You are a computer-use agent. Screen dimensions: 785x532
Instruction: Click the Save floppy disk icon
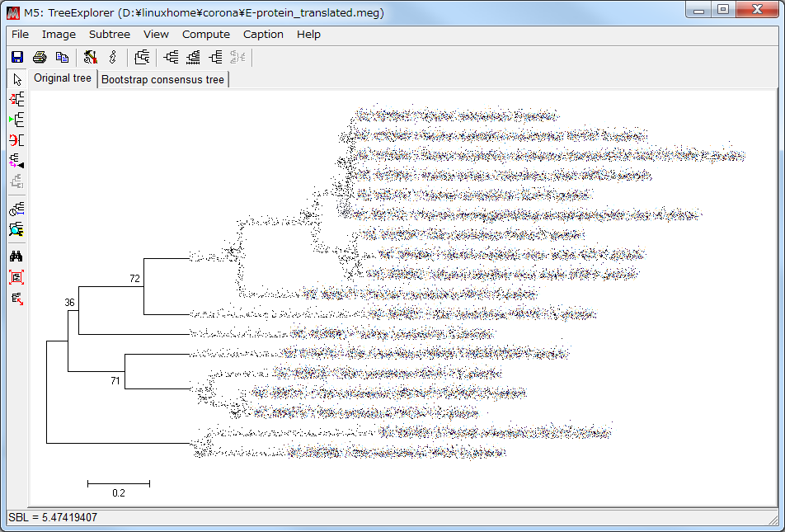tap(16, 57)
